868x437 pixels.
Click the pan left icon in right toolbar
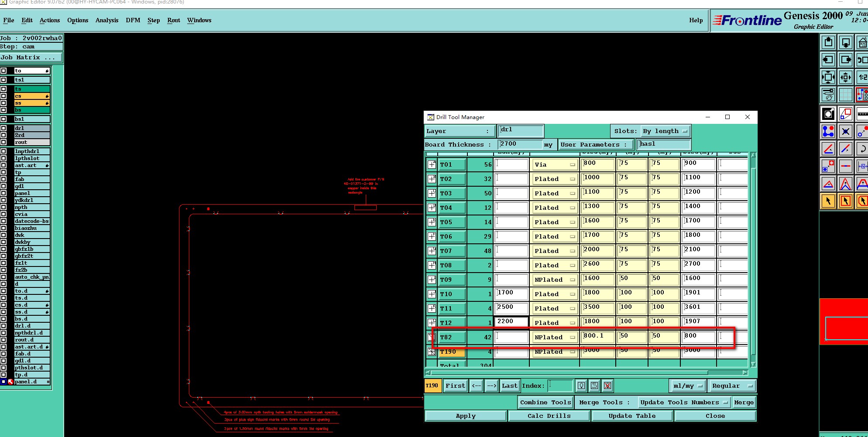point(828,60)
